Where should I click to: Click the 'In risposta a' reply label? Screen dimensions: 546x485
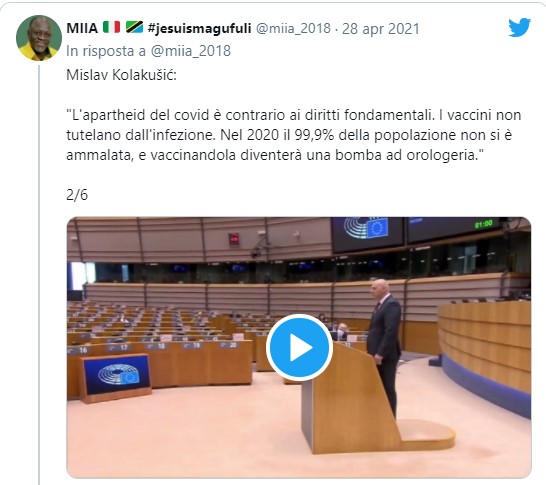click(x=106, y=51)
